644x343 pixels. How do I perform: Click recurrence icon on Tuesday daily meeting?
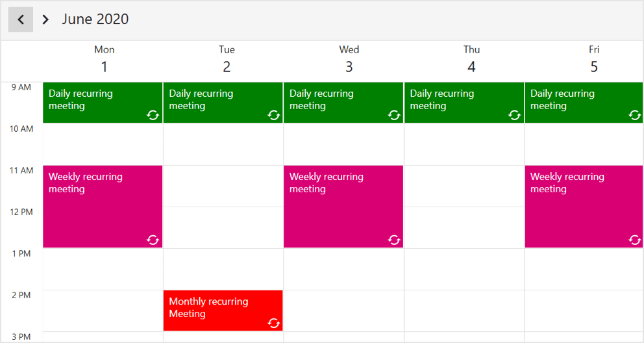[274, 115]
